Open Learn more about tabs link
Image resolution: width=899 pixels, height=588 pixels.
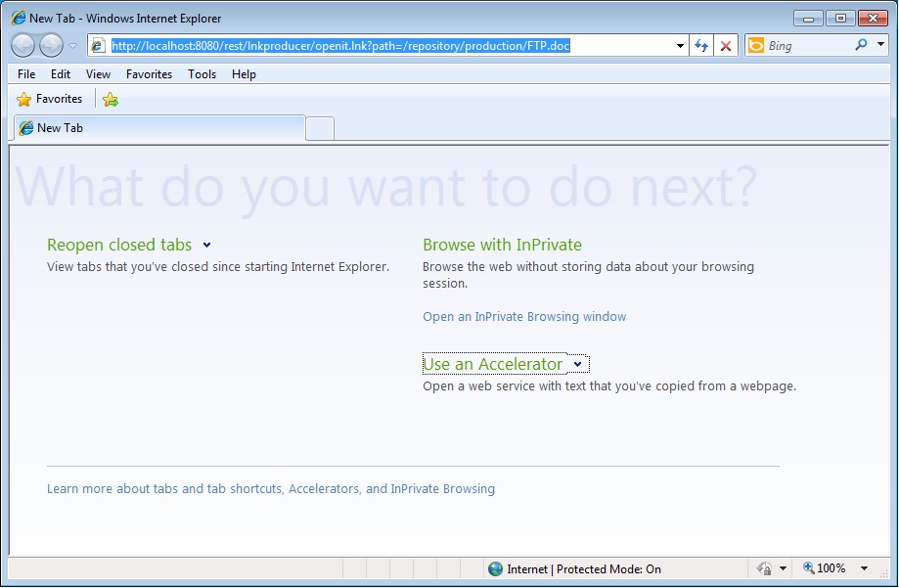[x=270, y=489]
